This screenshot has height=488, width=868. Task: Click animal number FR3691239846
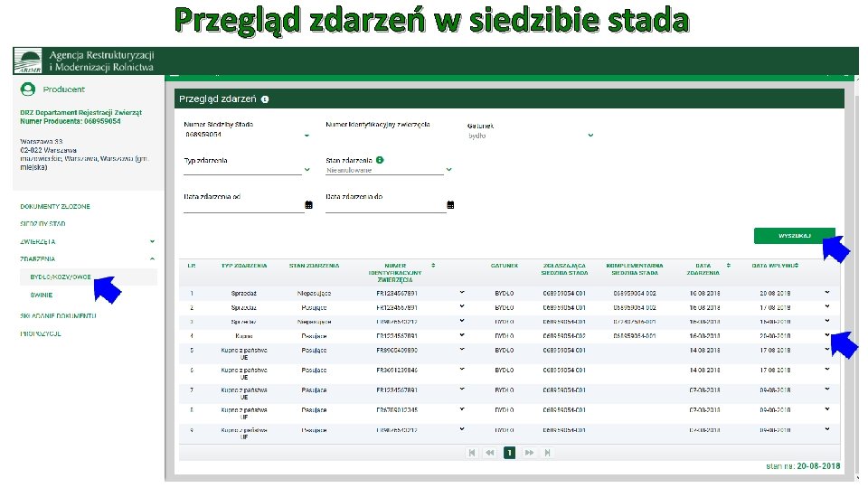(397, 371)
